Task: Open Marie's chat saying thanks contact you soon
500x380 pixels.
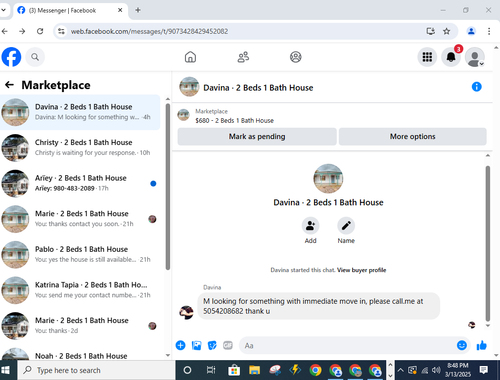Action: pyautogui.click(x=80, y=219)
